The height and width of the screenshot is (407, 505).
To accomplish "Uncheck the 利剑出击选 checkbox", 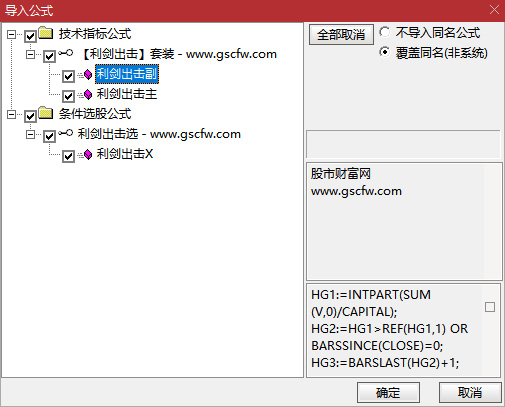I will click(x=49, y=136).
